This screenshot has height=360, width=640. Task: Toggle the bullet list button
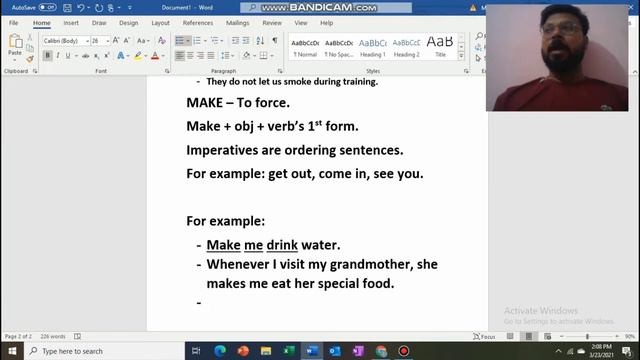pos(180,40)
